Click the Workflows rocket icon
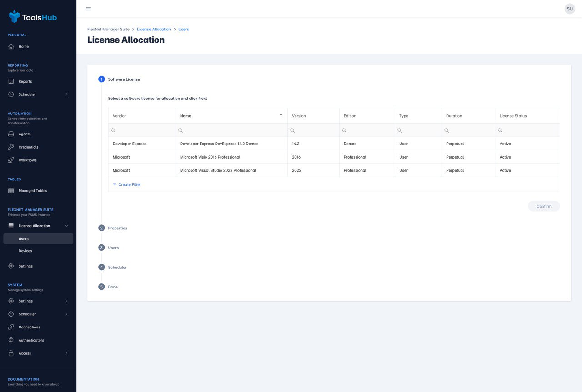 (x=11, y=160)
